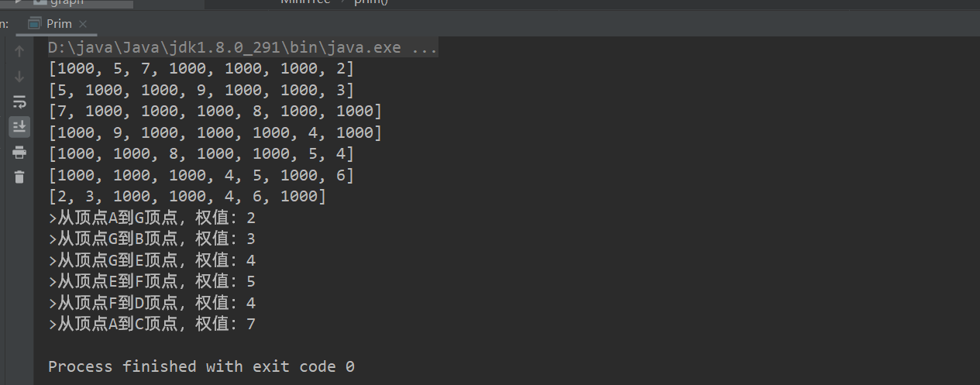Click the line 从顶点F到D顶点 权值 4
The width and height of the screenshot is (980, 385).
(x=152, y=303)
